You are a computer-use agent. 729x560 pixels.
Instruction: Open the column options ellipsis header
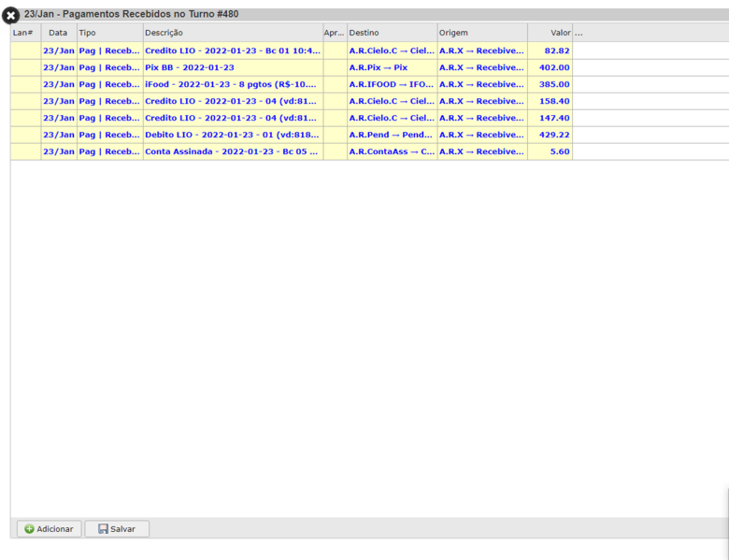579,33
